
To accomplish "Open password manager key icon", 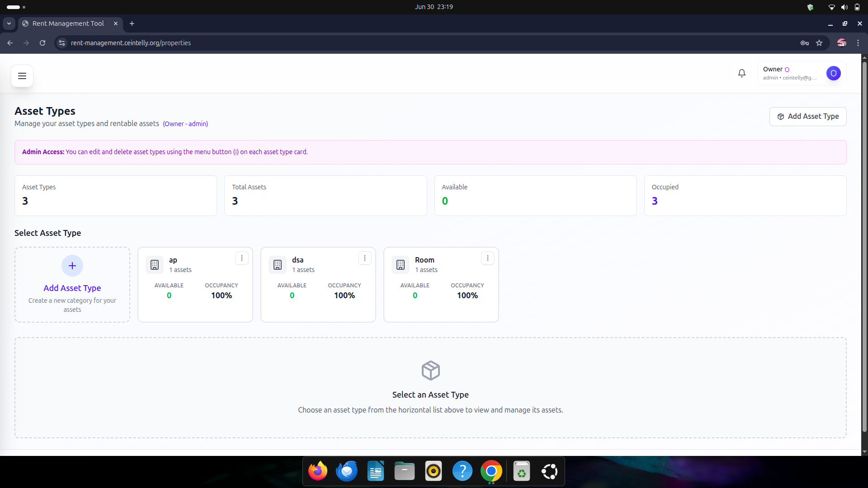I will (805, 43).
